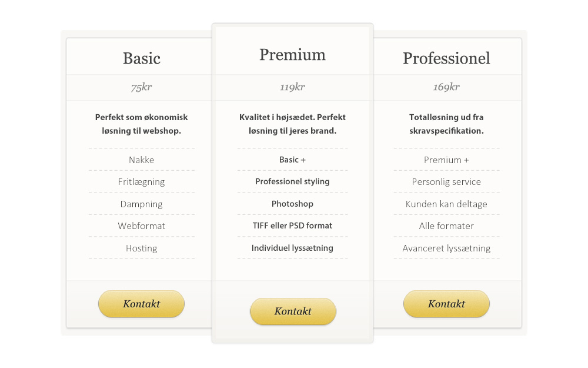Select the Hosting feature row
The image size is (588, 368).
tap(141, 248)
